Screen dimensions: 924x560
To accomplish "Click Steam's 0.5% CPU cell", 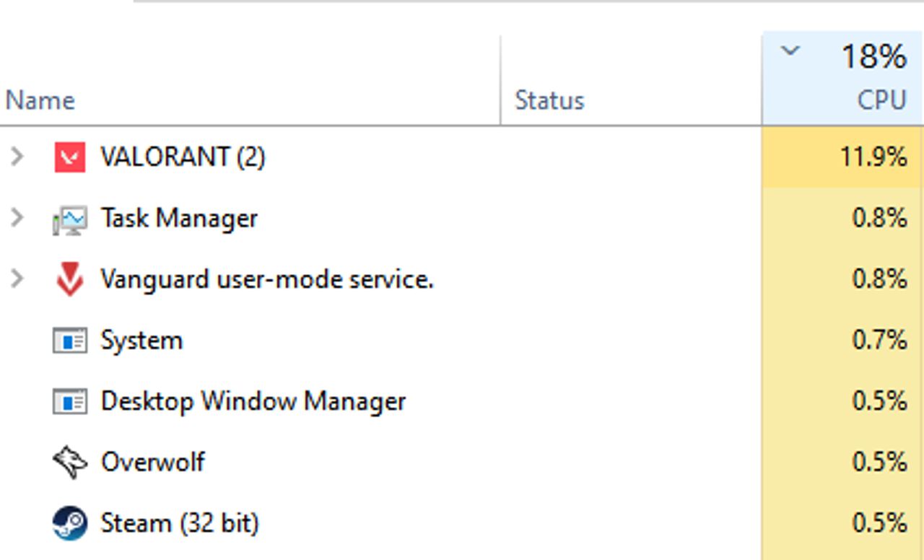I will click(843, 522).
